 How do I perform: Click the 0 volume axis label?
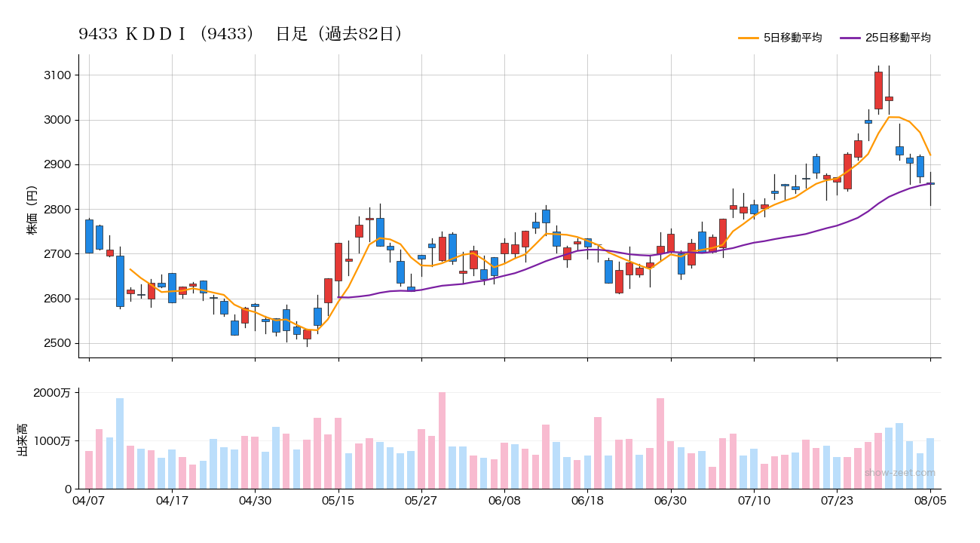[68, 489]
